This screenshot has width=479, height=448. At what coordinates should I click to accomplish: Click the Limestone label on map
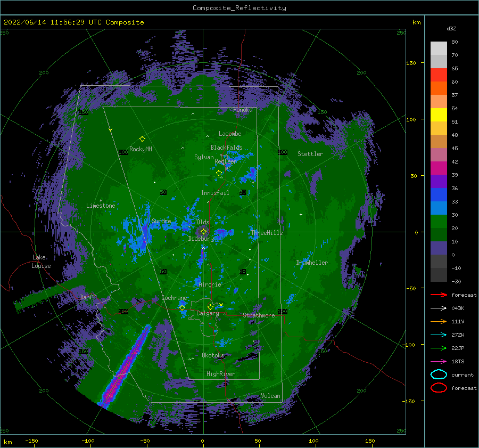point(101,206)
